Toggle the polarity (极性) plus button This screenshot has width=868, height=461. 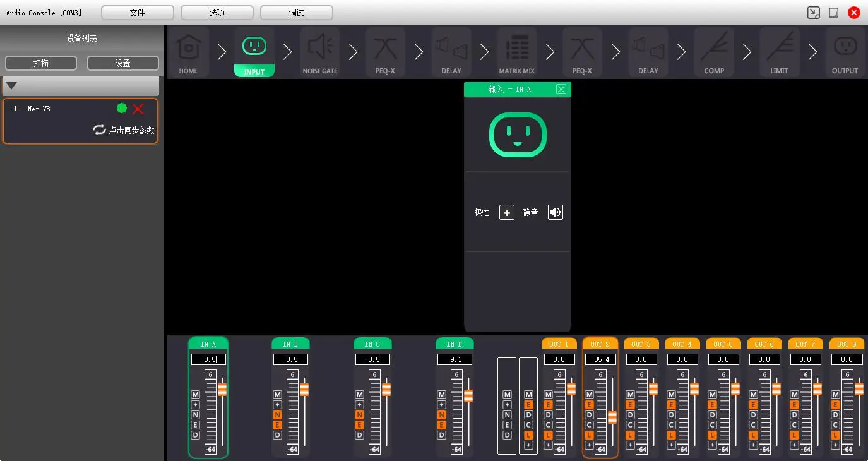(506, 212)
